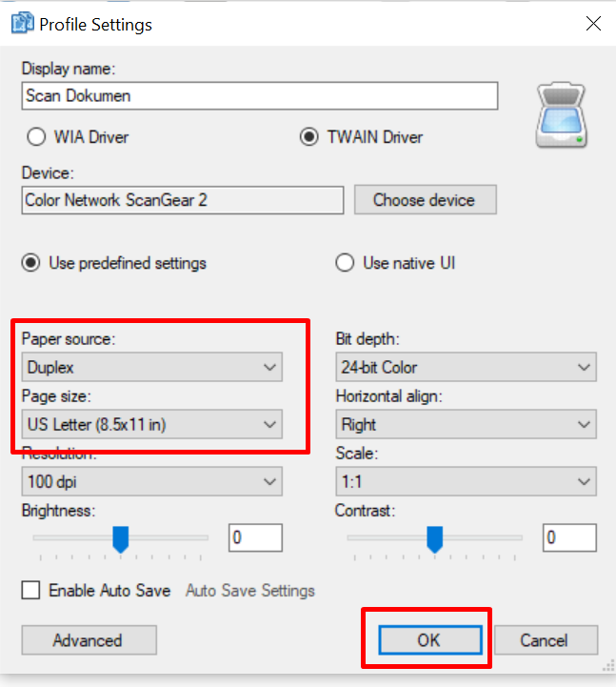Select the WIA Driver radio button
Screen dimensions: 616x687
coord(37,137)
